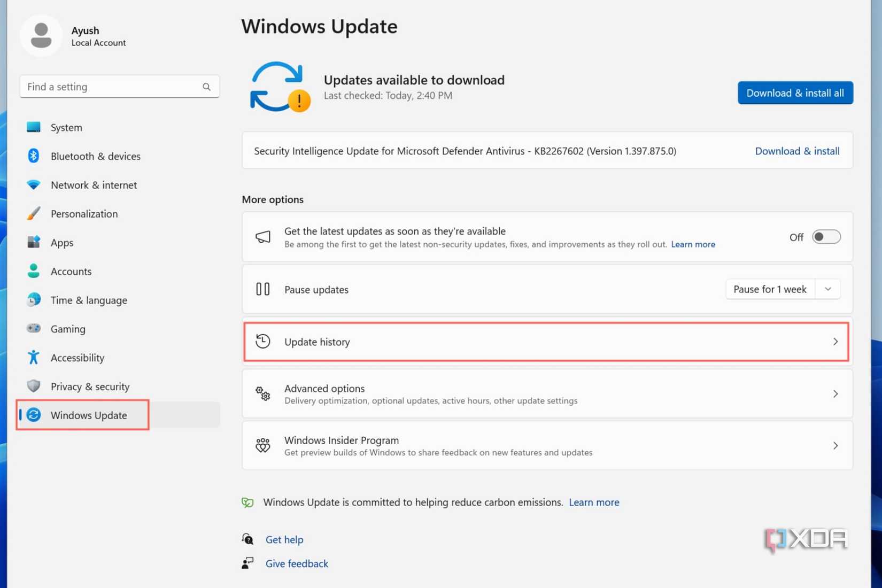Viewport: 882px width, 588px height.
Task: Open Privacy & security settings
Action: [33, 386]
